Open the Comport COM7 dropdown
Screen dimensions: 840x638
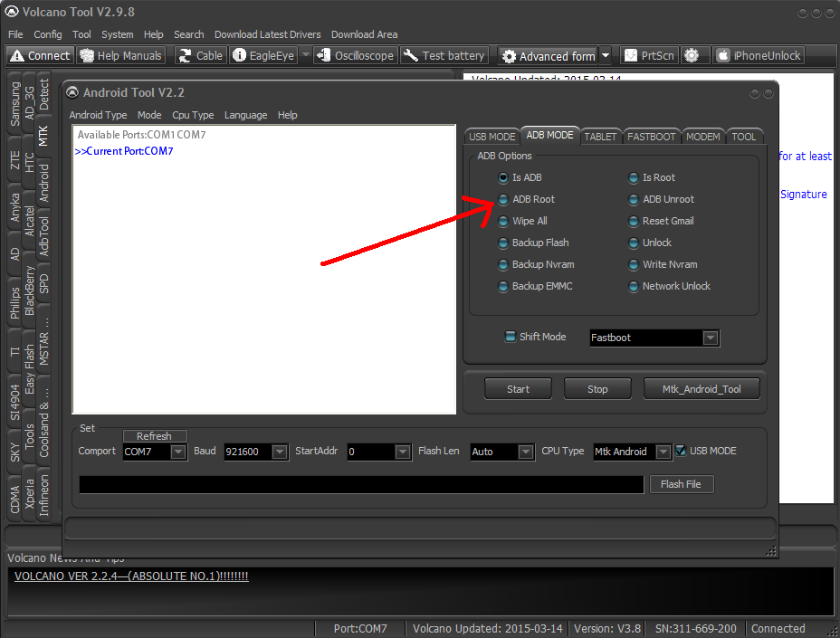point(178,452)
